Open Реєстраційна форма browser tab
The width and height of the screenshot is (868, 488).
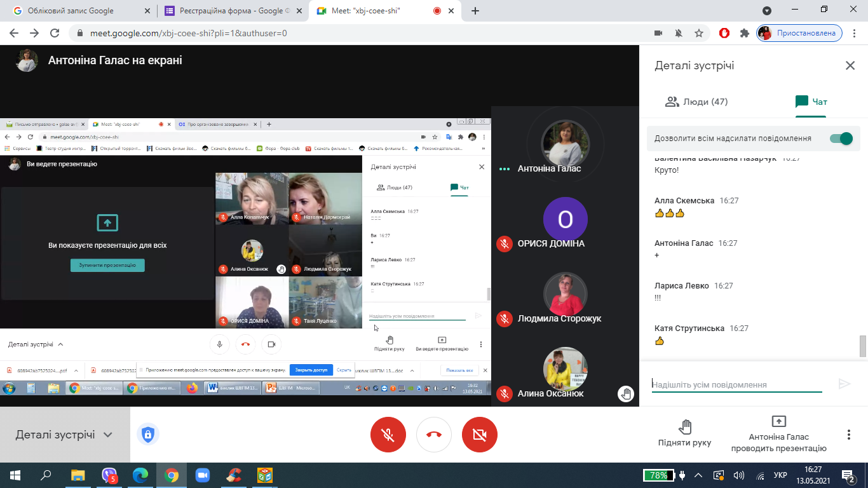pos(233,11)
